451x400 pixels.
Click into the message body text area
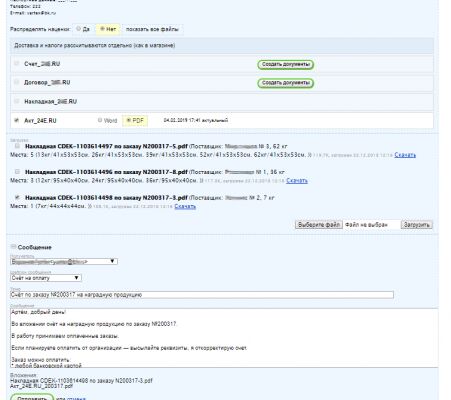pyautogui.click(x=224, y=338)
